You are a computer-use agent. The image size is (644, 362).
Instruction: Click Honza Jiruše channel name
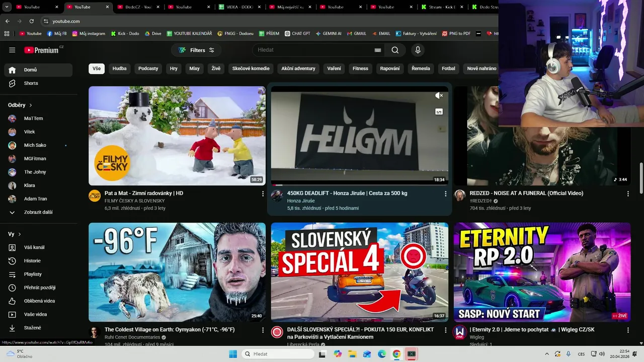pyautogui.click(x=301, y=201)
